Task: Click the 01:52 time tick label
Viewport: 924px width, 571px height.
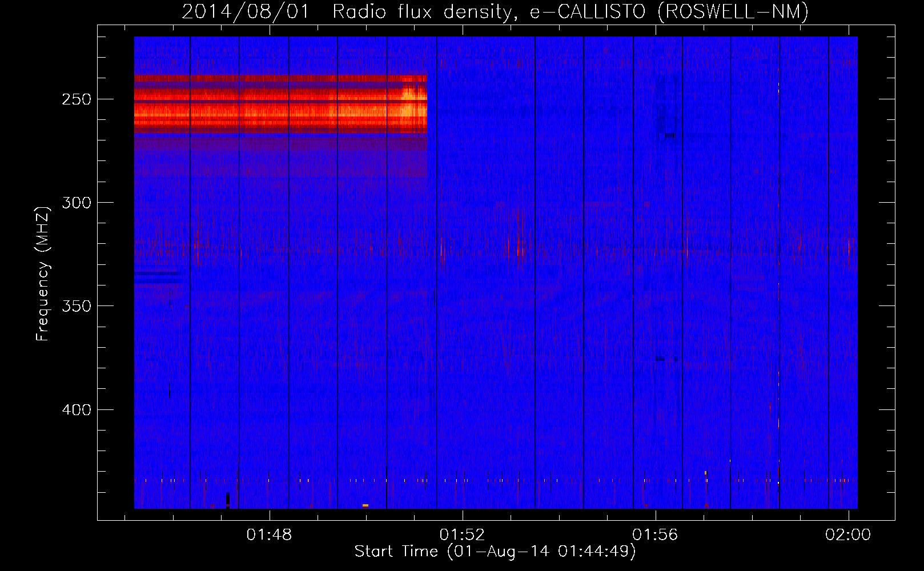Action: 462,535
